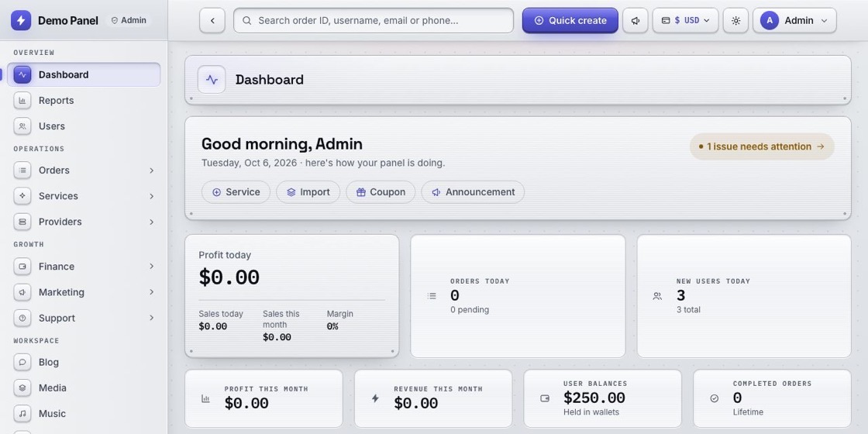The width and height of the screenshot is (868, 434).
Task: Click the Sales this month label
Action: coord(281,319)
